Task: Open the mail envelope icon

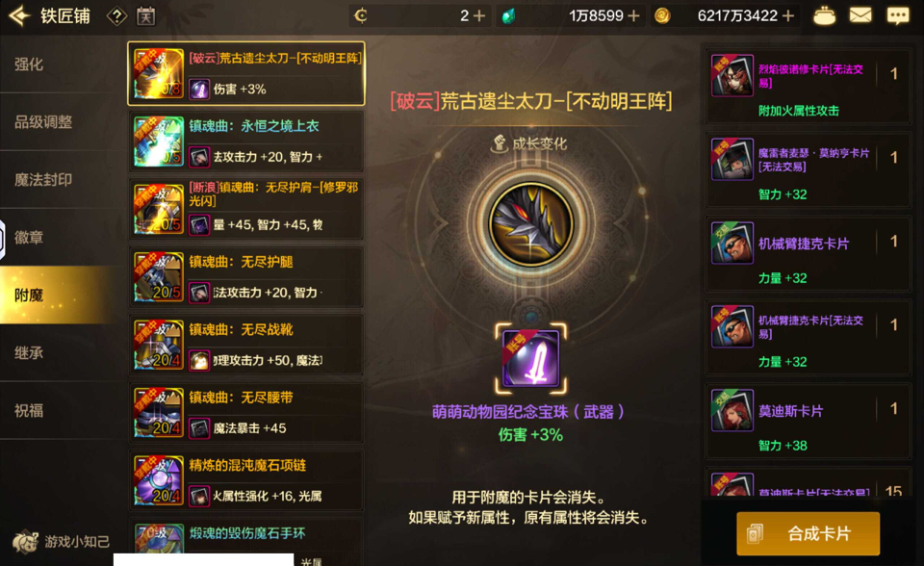Action: pos(860,15)
